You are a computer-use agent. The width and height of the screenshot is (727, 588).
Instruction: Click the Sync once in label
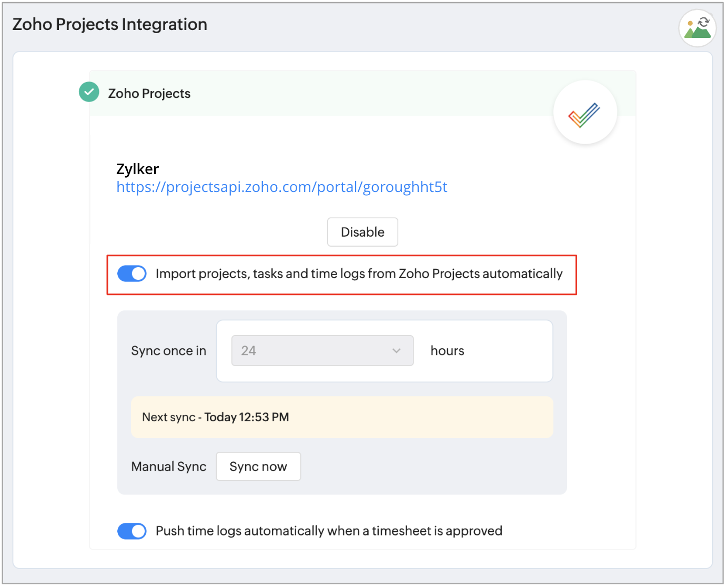pos(169,351)
